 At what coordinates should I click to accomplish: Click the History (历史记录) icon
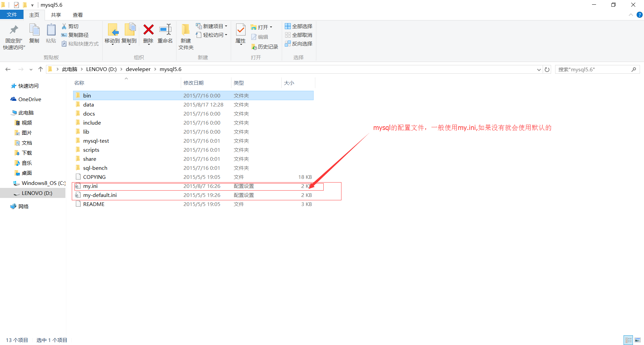pyautogui.click(x=254, y=47)
